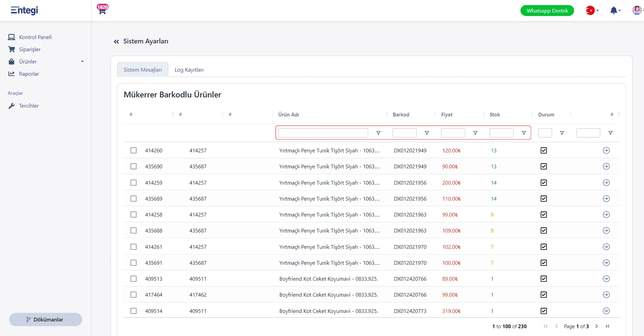Select the checkbox for row 409513

coord(134,279)
